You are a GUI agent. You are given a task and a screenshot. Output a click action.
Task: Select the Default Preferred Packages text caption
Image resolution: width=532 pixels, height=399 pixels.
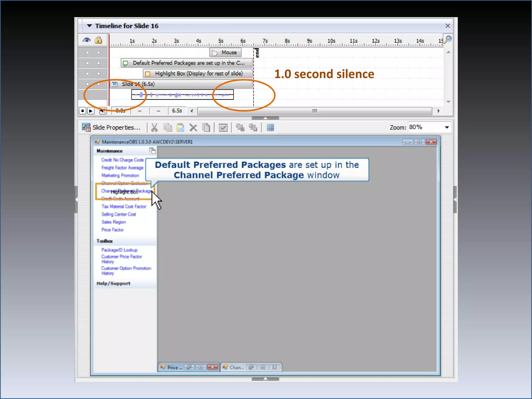tap(257, 170)
